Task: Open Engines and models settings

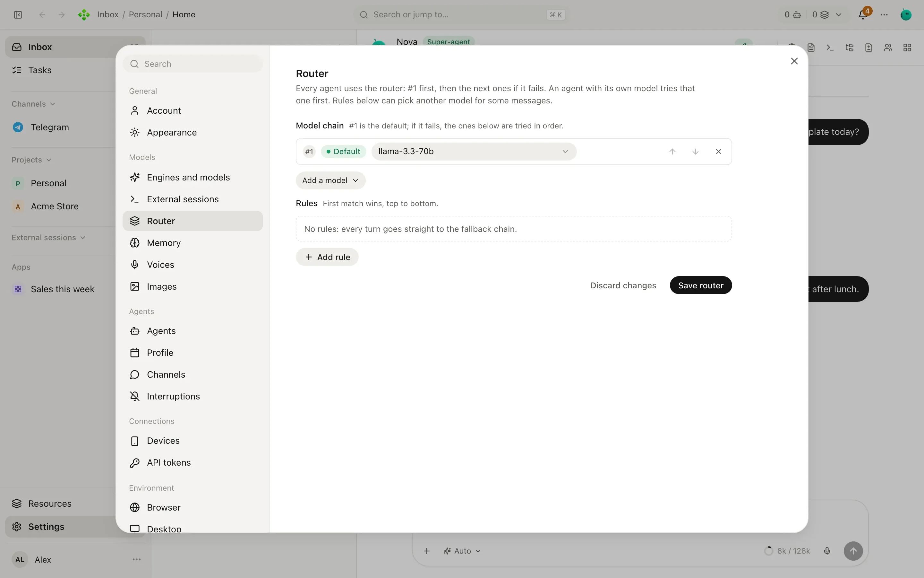Action: point(193,177)
